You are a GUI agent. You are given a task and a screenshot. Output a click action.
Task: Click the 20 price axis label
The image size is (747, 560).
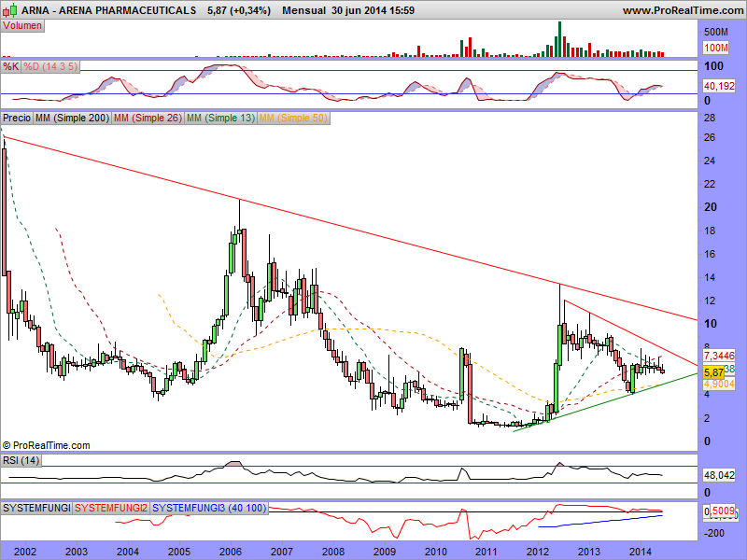[710, 207]
